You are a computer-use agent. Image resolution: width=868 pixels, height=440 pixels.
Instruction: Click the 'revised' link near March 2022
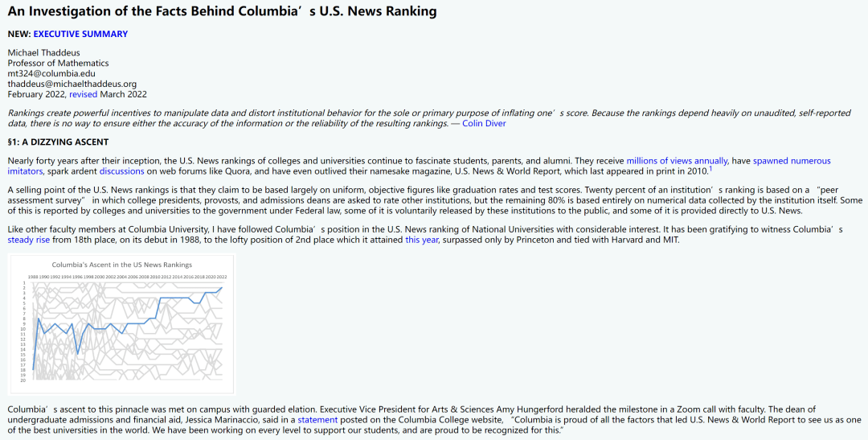[x=83, y=94]
